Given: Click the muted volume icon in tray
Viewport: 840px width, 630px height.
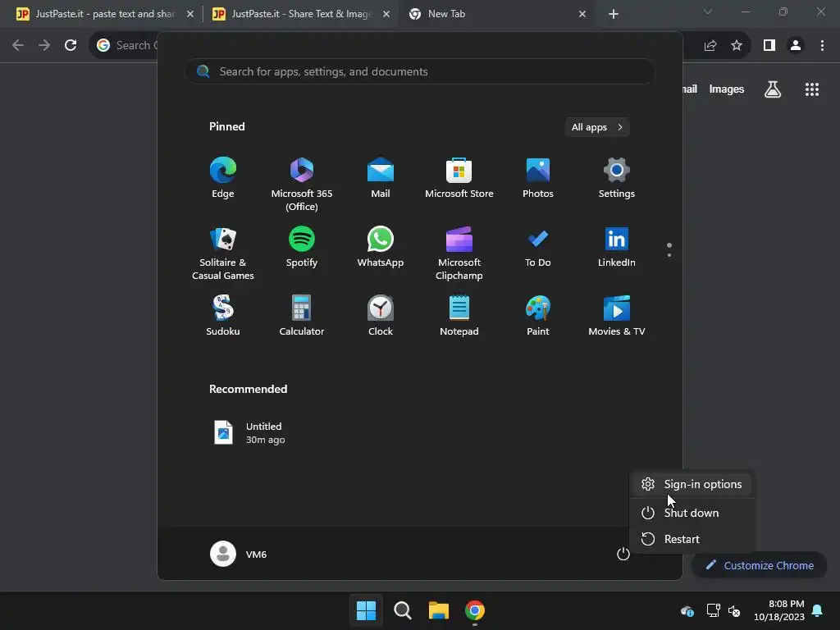Looking at the screenshot, I should 734,610.
